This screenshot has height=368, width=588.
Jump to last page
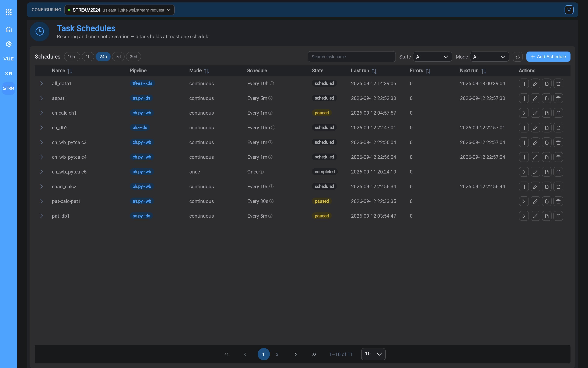tap(314, 354)
